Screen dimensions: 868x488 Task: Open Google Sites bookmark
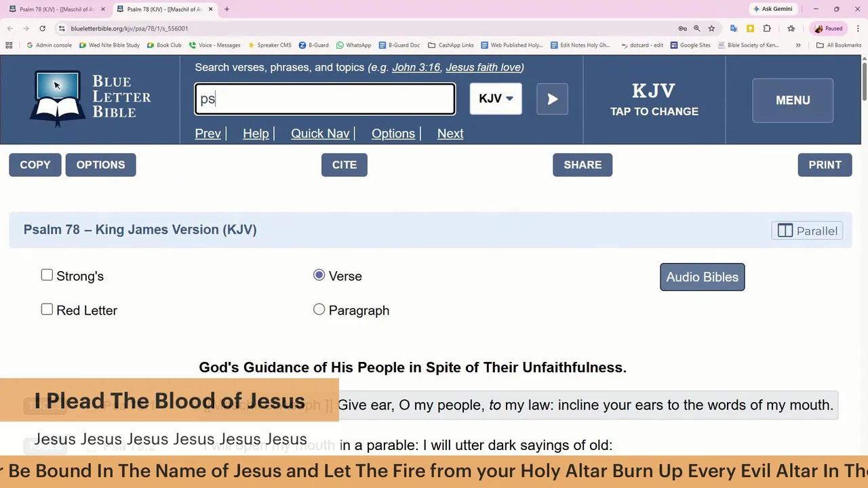(x=690, y=45)
